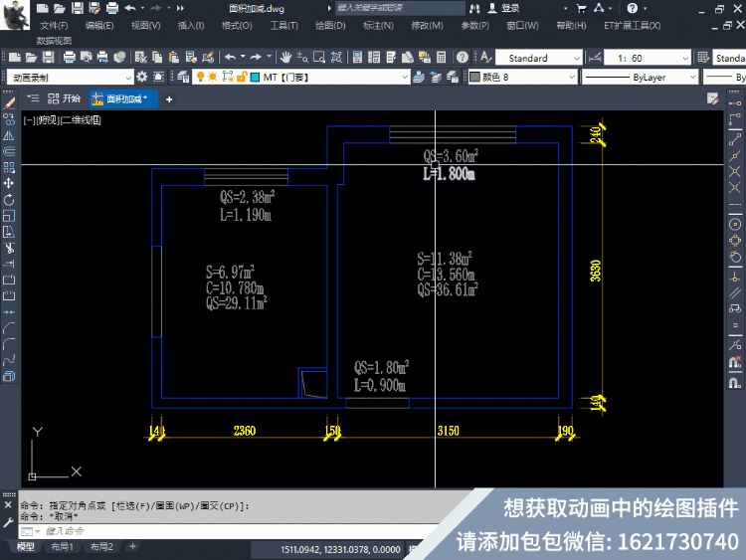Switch to the 布局2 layout tab
Viewport: 746px width, 560px height.
click(101, 547)
